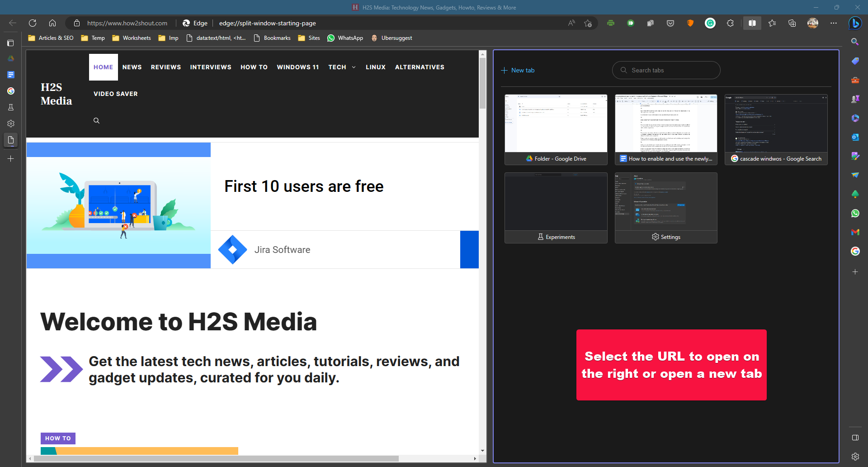Click the New tab link in the split pane
This screenshot has height=467, width=868.
tap(518, 70)
